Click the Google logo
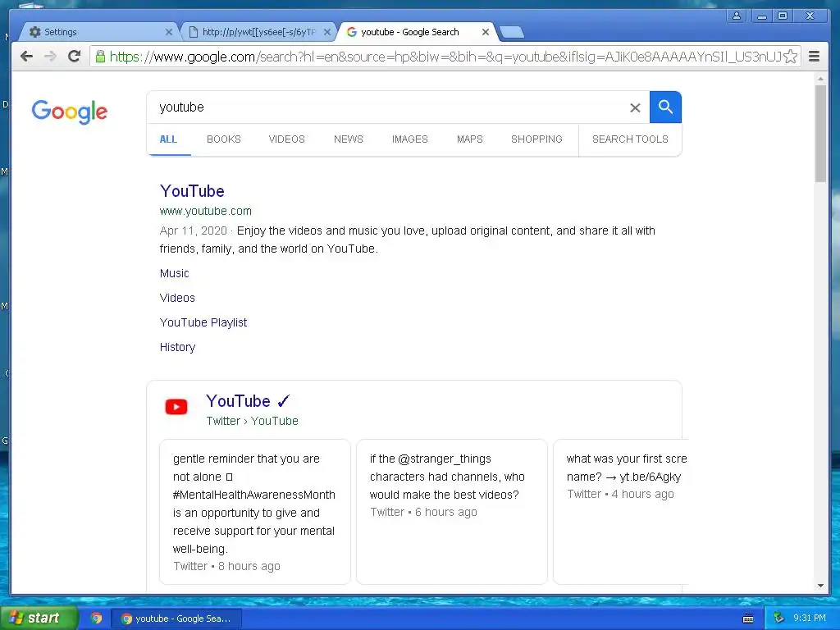The width and height of the screenshot is (840, 630). tap(70, 112)
